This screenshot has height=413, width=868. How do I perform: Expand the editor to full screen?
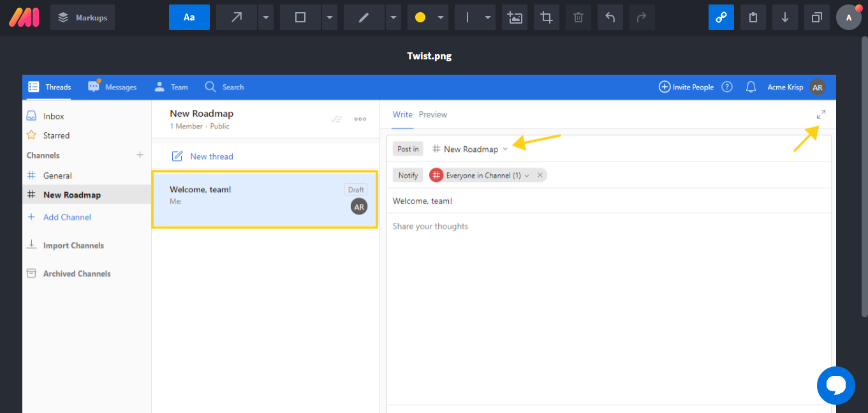(821, 115)
